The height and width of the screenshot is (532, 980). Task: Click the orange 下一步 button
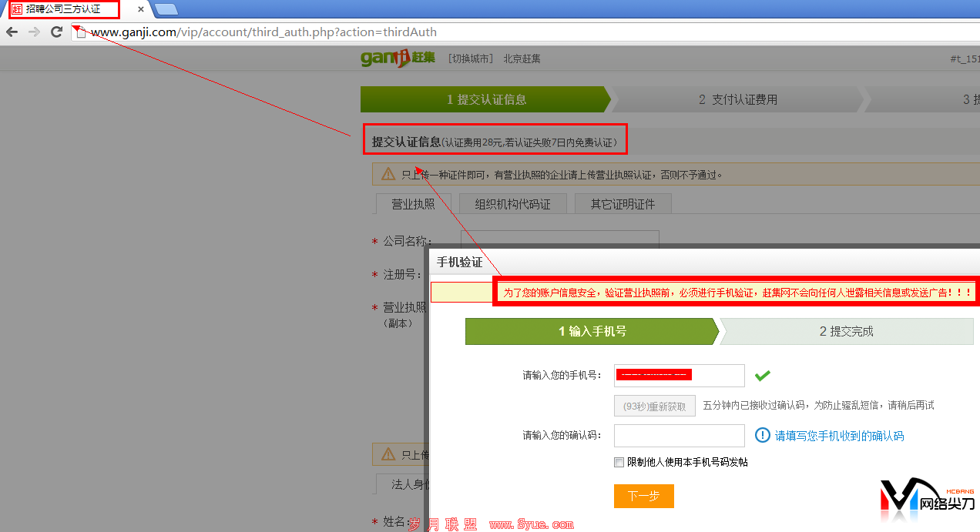tap(644, 496)
